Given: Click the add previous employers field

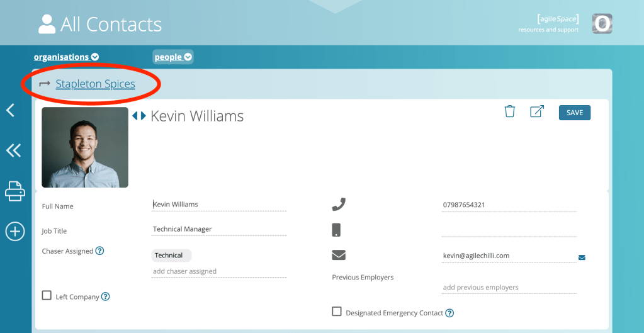Looking at the screenshot, I should 508,288.
